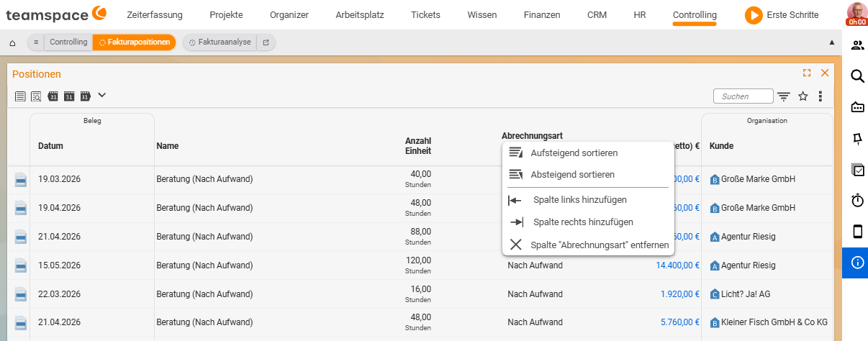Open the pin icon in right sidebar
The image size is (868, 341).
[x=857, y=138]
